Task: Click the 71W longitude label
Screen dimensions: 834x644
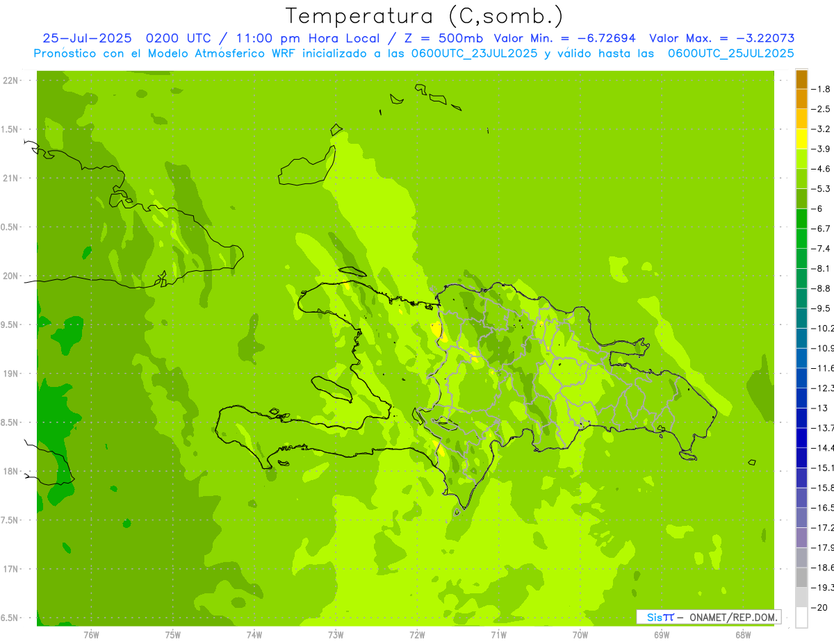Action: pos(498,635)
